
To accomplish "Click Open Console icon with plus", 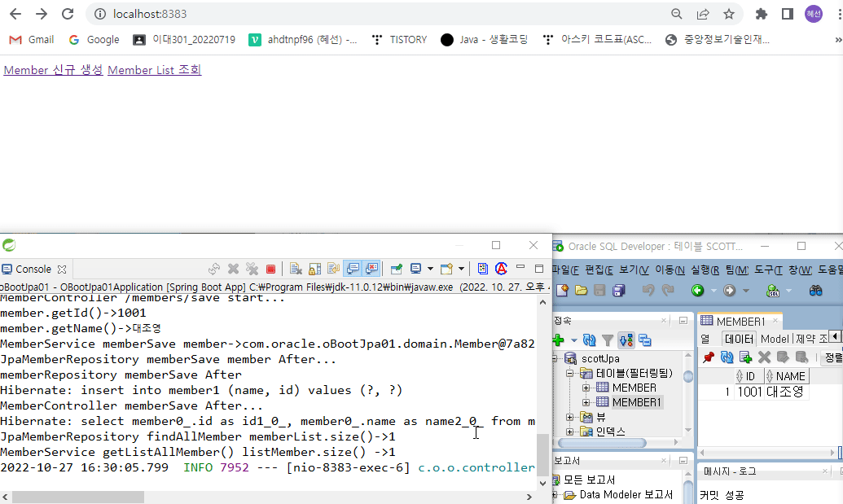I will (446, 269).
